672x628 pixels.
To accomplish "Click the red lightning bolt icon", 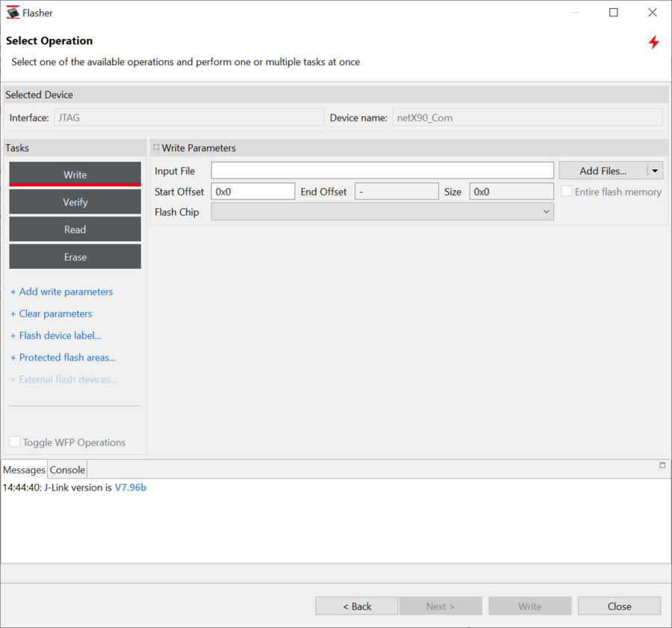I will pos(653,43).
